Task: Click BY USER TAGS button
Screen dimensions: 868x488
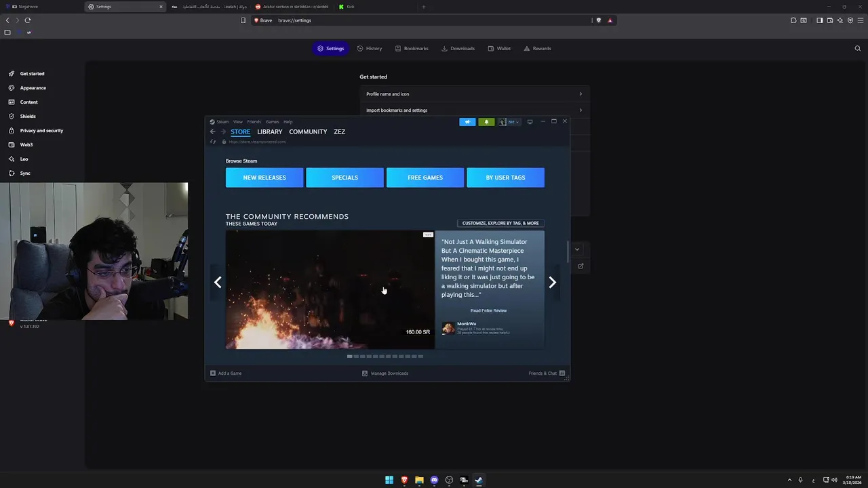Action: (x=505, y=178)
